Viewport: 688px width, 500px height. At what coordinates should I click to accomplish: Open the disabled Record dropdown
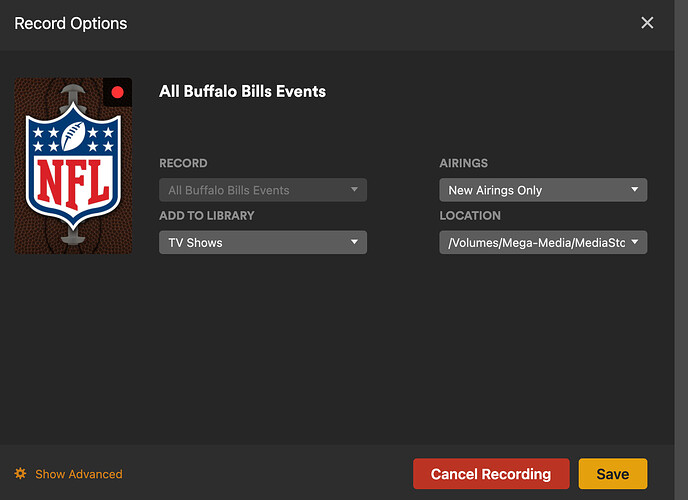[263, 190]
